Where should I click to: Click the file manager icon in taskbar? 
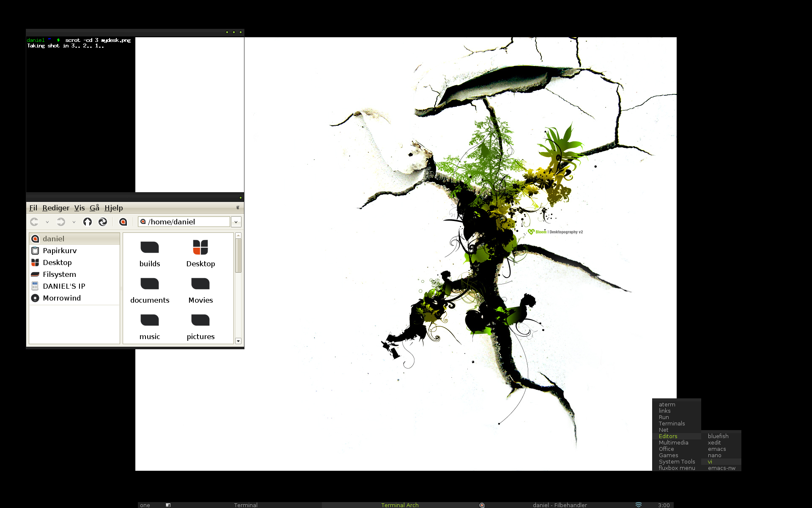pos(482,505)
